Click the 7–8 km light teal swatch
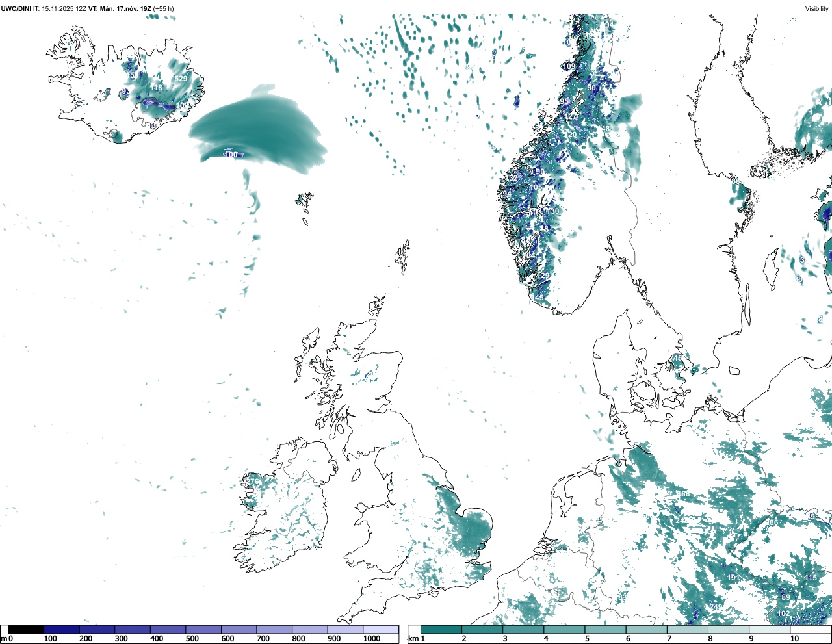 [687, 629]
